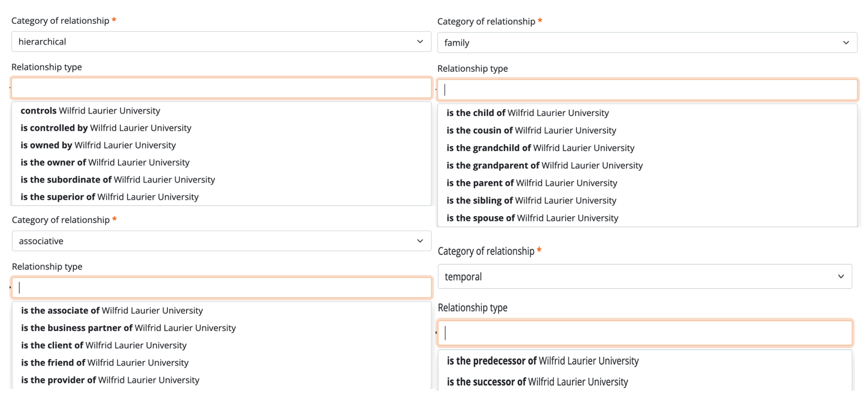Image resolution: width=868 pixels, height=394 pixels.
Task: Click the Relationship type field under associative
Action: click(221, 288)
